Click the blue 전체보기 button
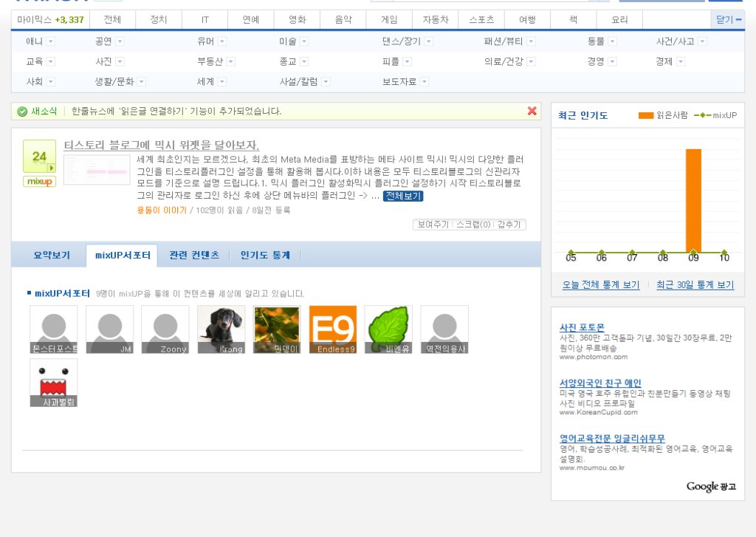 tap(403, 196)
